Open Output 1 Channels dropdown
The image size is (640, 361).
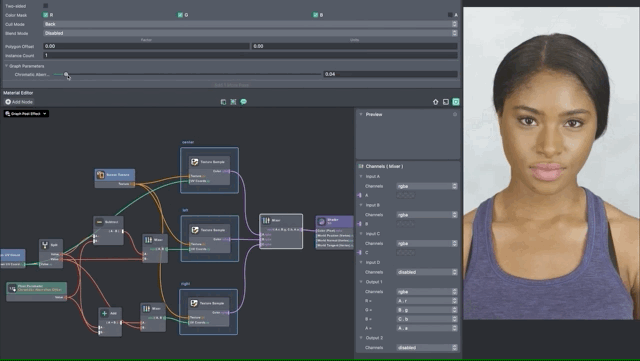coord(427,292)
